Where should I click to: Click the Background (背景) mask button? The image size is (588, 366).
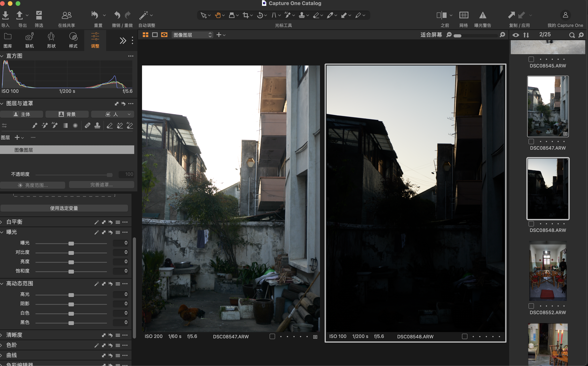[x=67, y=114]
